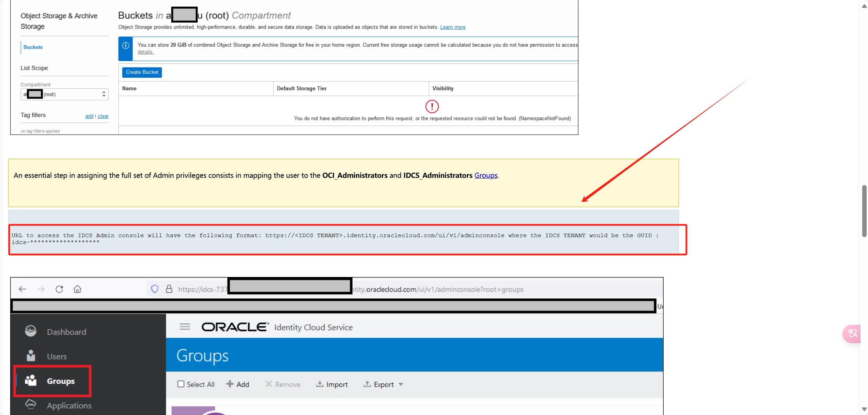Click the page vertical scrollbar thumb

coord(864,211)
